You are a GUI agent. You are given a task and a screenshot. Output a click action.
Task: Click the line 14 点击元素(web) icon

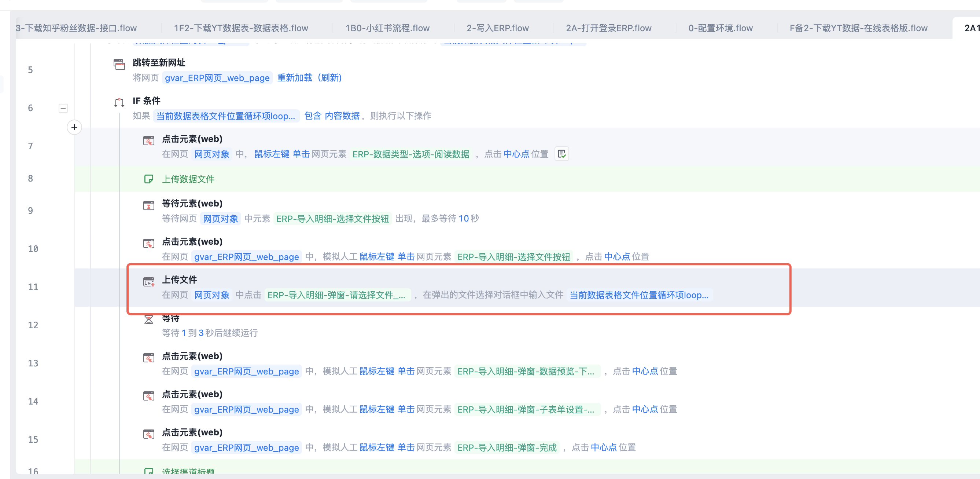tap(149, 396)
